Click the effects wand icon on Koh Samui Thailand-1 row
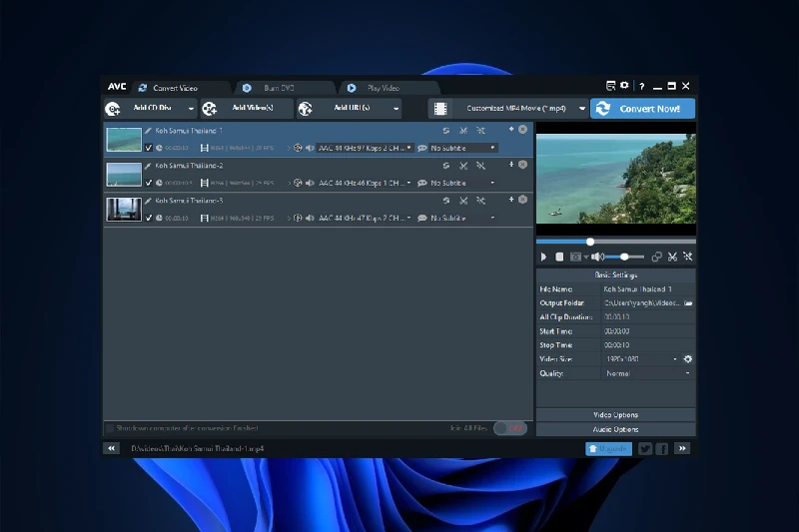This screenshot has height=532, width=799. [x=480, y=131]
